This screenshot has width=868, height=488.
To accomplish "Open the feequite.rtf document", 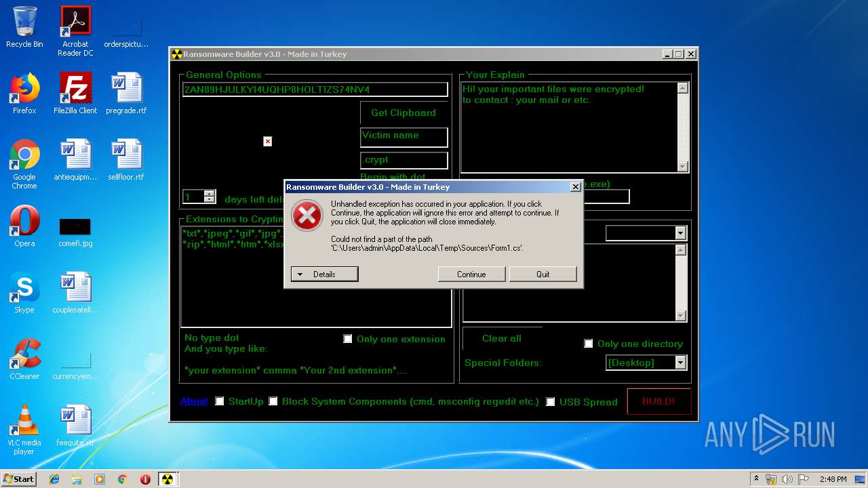I will [x=75, y=426].
